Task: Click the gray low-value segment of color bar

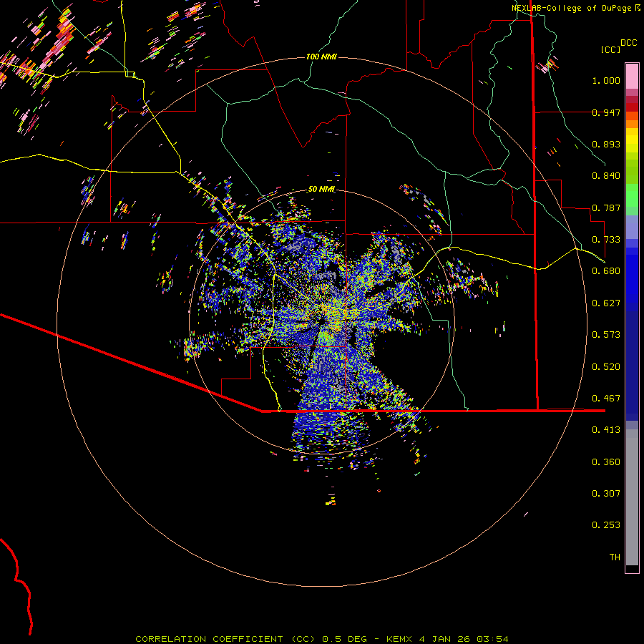Action: point(632,497)
